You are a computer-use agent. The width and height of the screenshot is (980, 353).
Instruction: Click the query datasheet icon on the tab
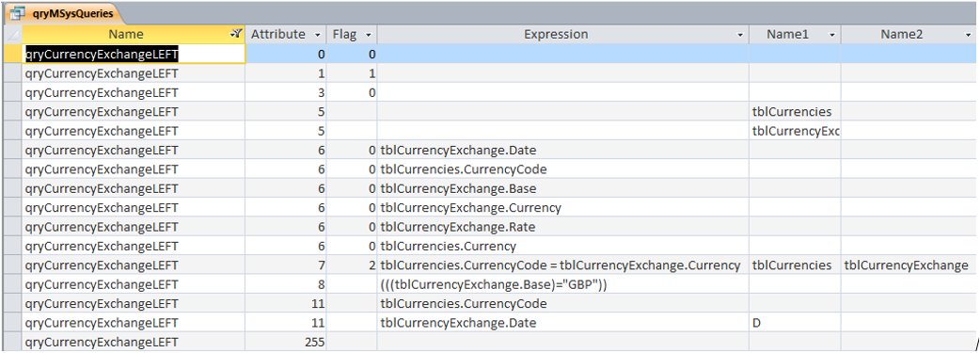pos(17,13)
